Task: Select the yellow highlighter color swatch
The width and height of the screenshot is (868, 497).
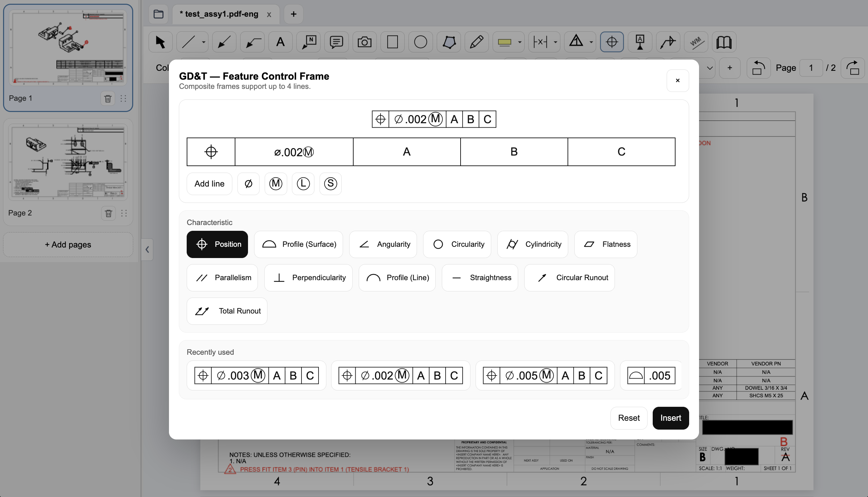Action: click(x=504, y=42)
